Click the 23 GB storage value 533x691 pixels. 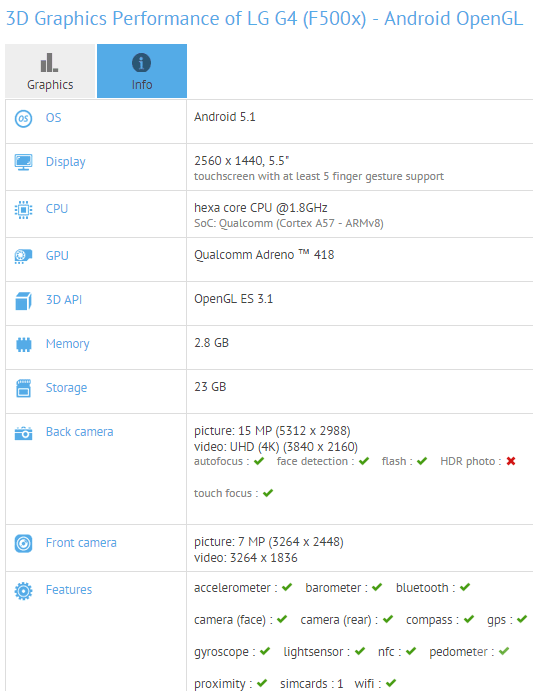(210, 387)
